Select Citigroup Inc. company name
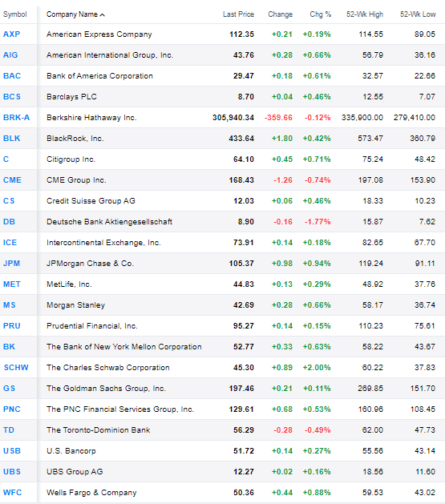The image size is (445, 504). coord(71,159)
